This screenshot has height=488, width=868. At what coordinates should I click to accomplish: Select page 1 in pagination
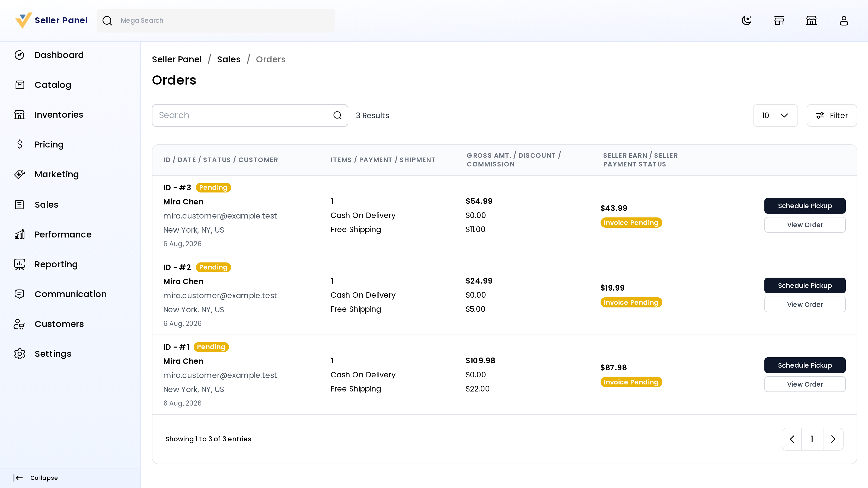[812, 439]
